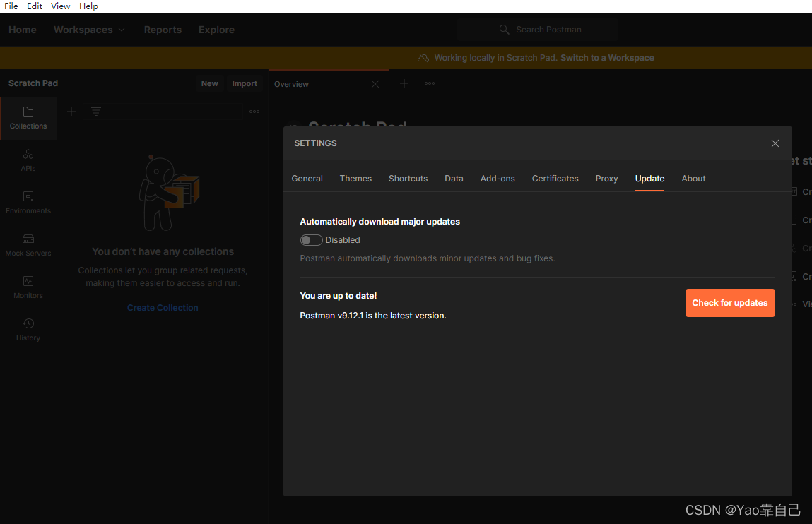This screenshot has width=812, height=524.
Task: Click the Create Collection link
Action: pos(163,308)
